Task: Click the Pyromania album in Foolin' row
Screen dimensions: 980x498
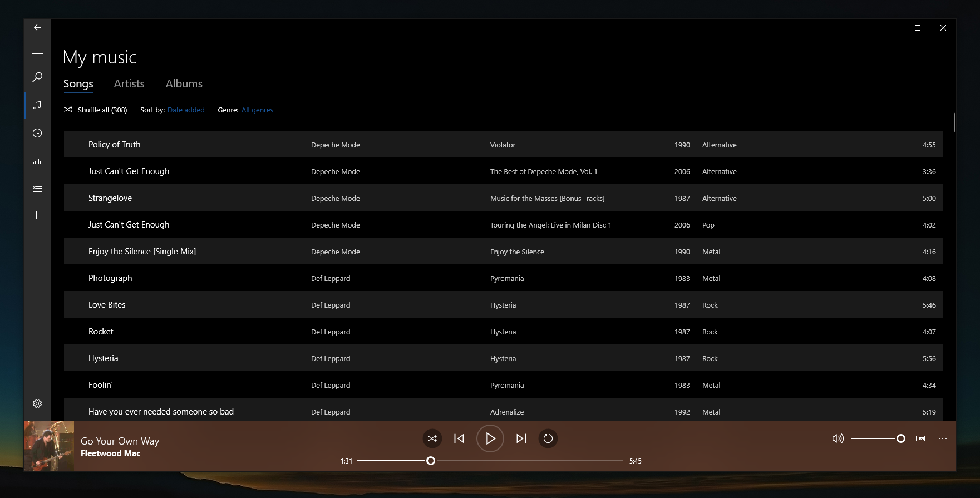Action: 507,385
